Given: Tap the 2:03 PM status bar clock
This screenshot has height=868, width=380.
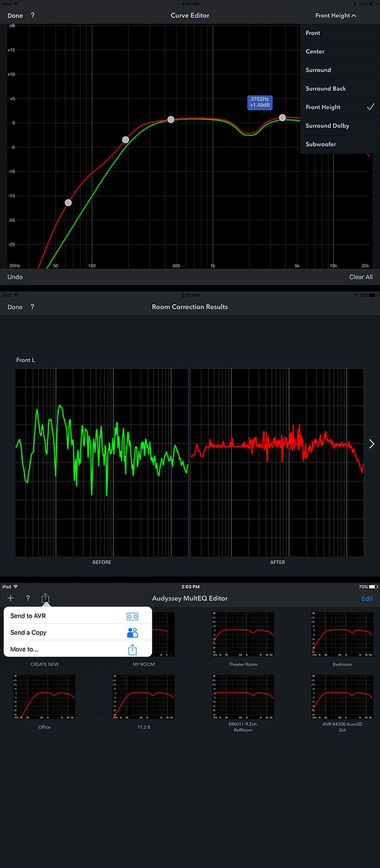Looking at the screenshot, I should [x=190, y=587].
